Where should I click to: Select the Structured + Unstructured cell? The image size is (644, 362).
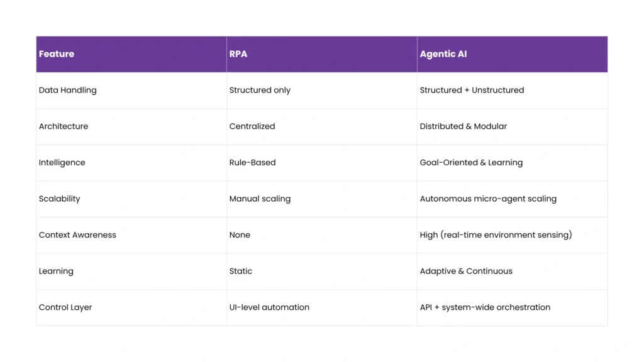[472, 90]
